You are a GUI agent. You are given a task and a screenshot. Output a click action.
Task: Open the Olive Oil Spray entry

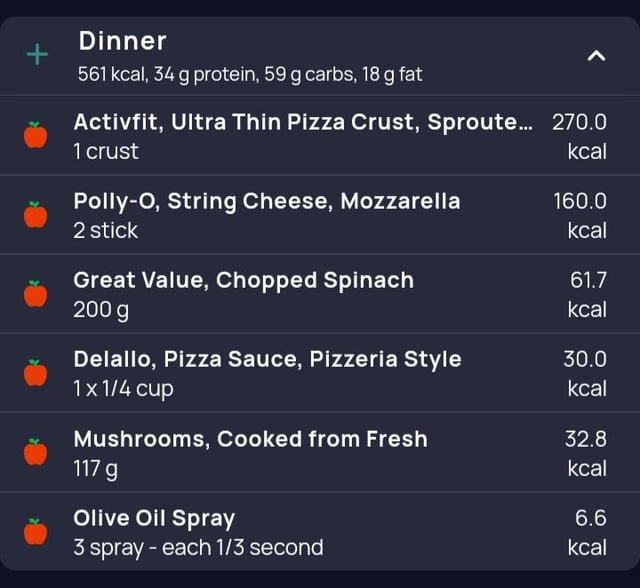coord(320,532)
